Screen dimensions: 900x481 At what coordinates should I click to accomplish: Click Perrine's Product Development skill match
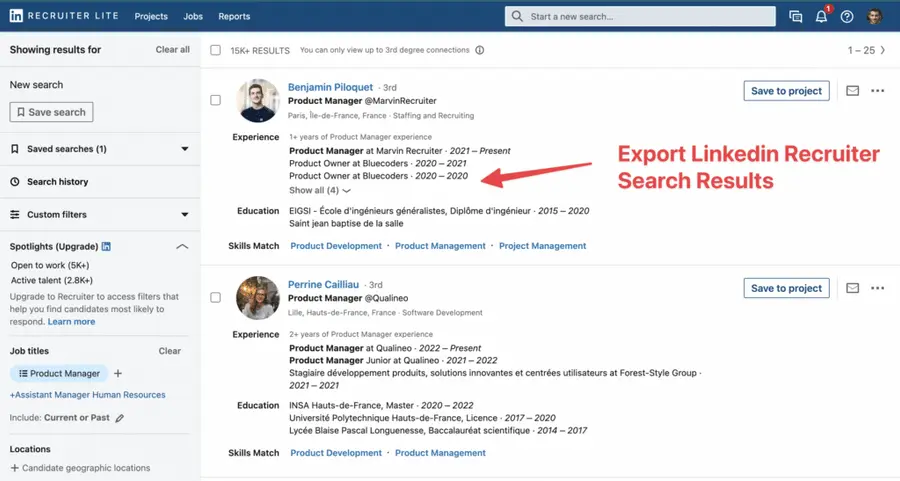[x=336, y=453]
